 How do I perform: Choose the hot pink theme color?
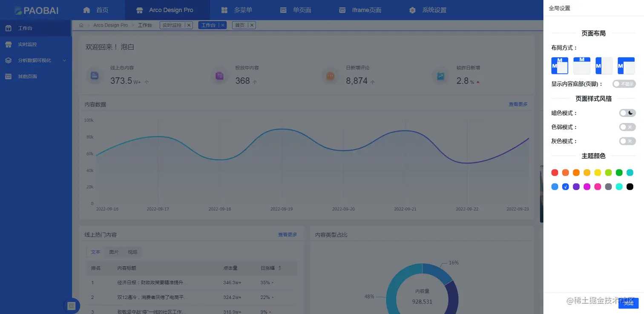point(598,186)
